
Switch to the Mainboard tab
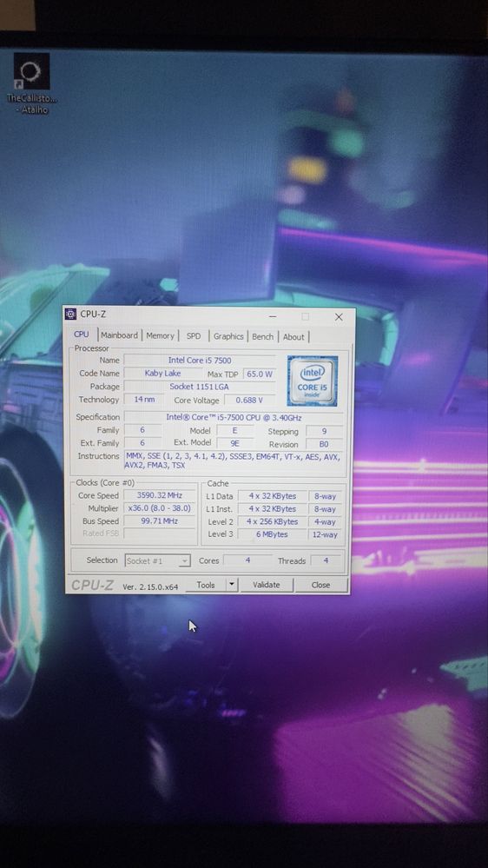(120, 335)
